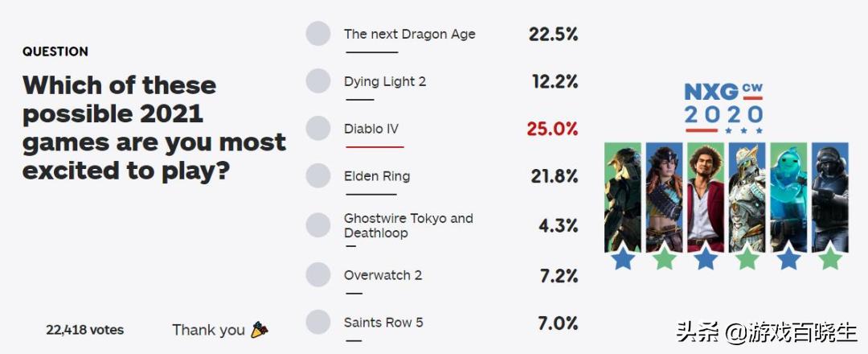
Task: Click the green star under the last banner
Action: pos(830,259)
